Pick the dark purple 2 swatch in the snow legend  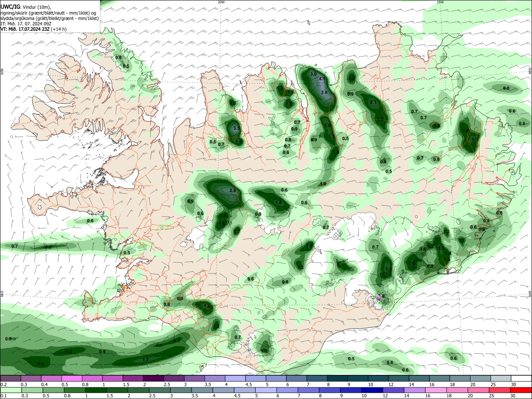[x=153, y=379]
